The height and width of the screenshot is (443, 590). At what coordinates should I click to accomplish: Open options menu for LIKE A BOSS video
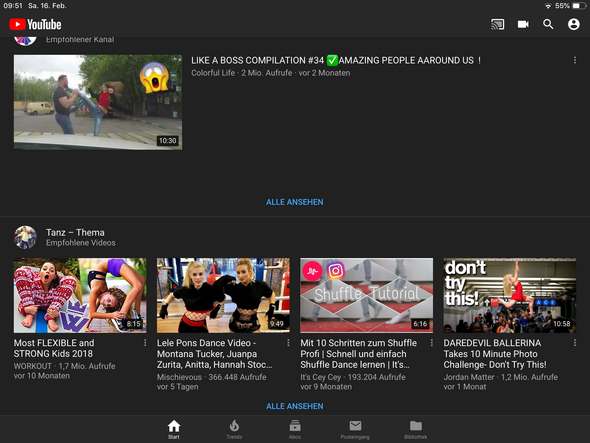pyautogui.click(x=575, y=60)
